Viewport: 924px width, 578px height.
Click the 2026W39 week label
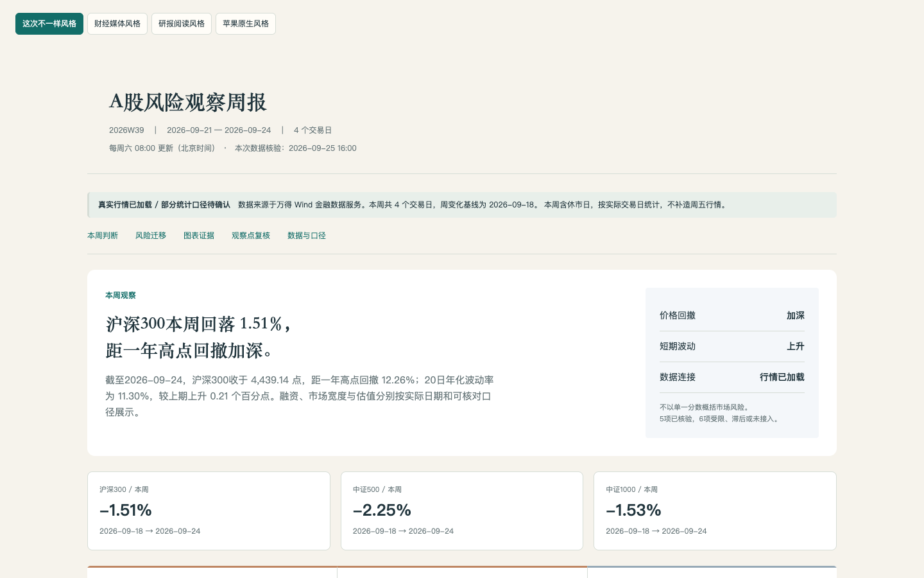pyautogui.click(x=126, y=130)
